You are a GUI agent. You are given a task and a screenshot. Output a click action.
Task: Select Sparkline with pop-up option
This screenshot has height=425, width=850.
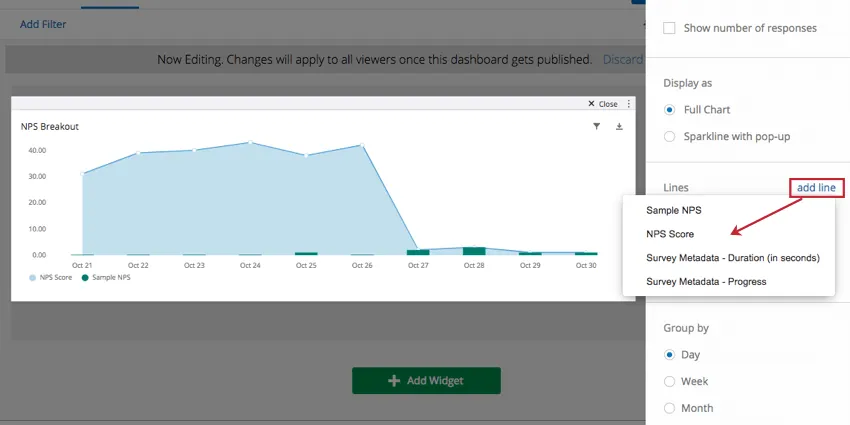tap(669, 137)
